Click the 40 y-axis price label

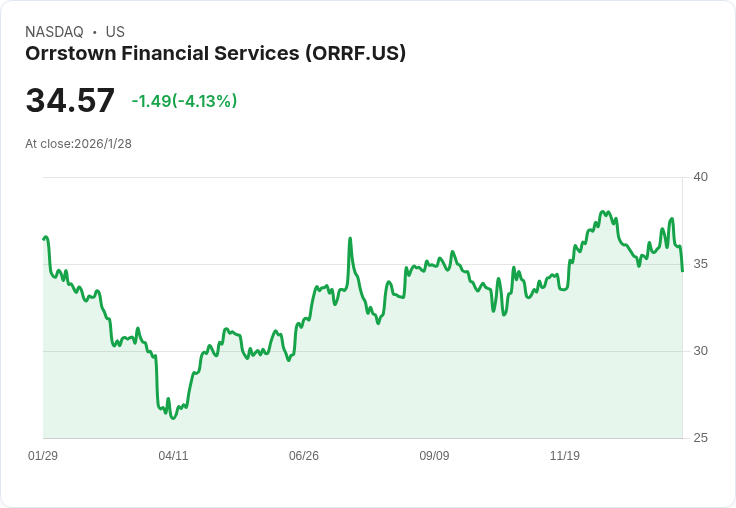[x=700, y=177]
